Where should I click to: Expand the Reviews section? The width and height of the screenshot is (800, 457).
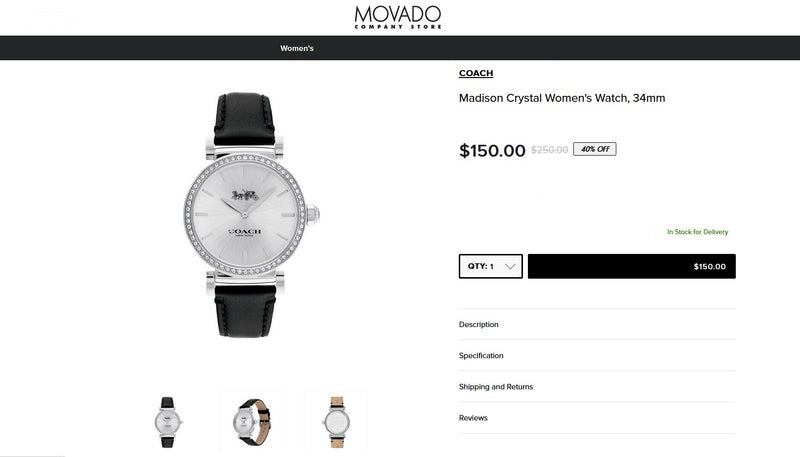tap(597, 418)
